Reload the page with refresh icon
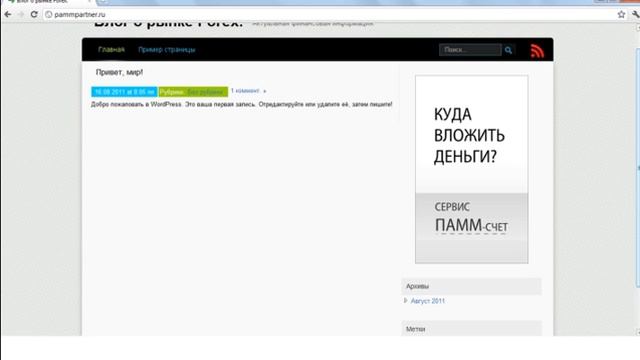Viewport: 640px width, 360px height. coord(34,14)
